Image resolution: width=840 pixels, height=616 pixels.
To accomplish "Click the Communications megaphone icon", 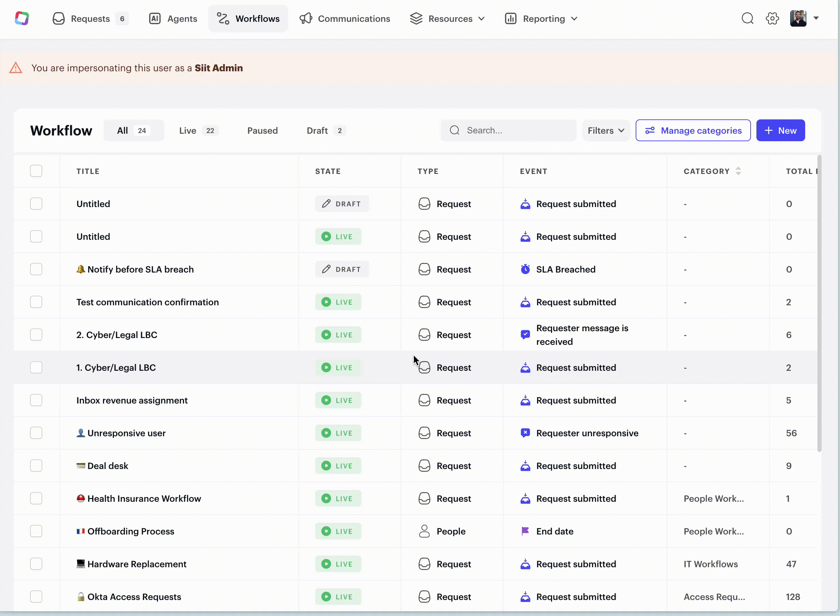I will (x=306, y=18).
